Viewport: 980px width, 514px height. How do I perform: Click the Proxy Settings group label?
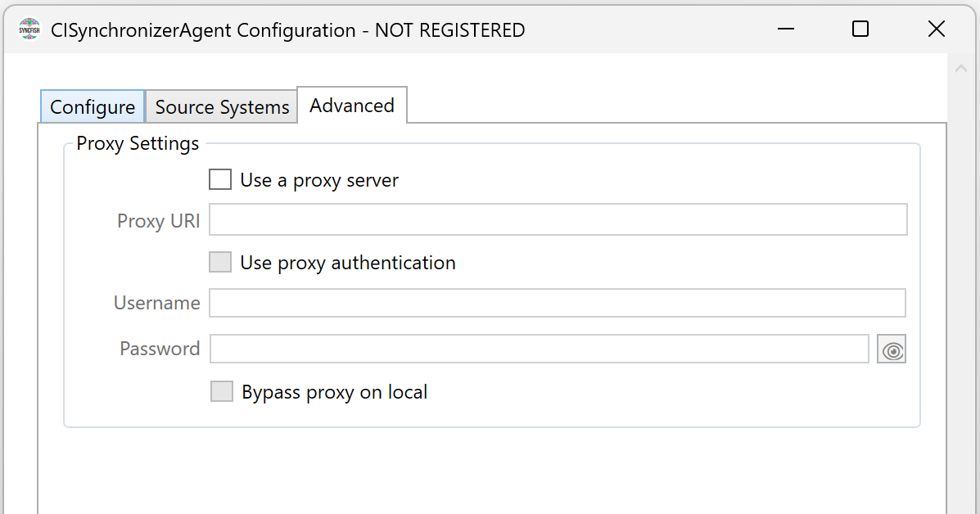click(x=138, y=144)
